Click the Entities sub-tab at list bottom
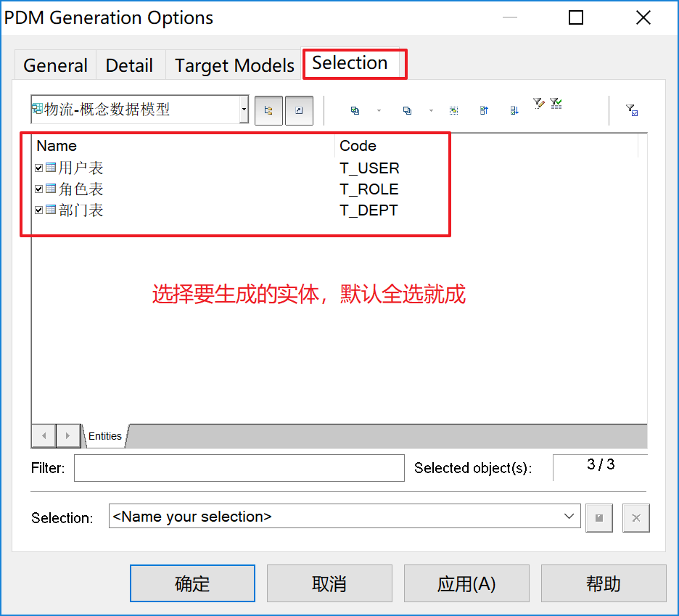The height and width of the screenshot is (616, 679). pos(104,436)
